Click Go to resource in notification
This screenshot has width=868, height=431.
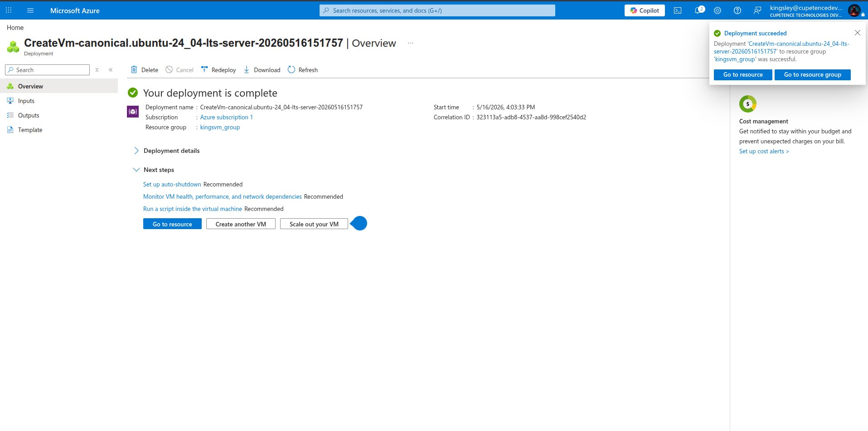tap(743, 75)
